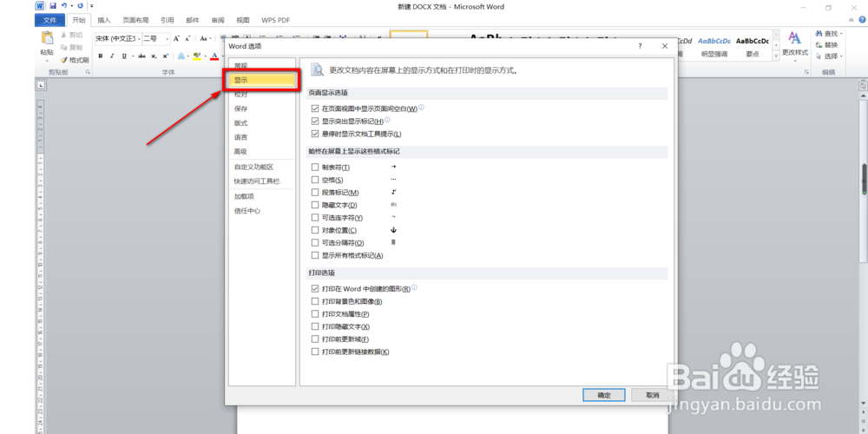Open the Customize Quick Access Toolbar dropdown

[91, 6]
